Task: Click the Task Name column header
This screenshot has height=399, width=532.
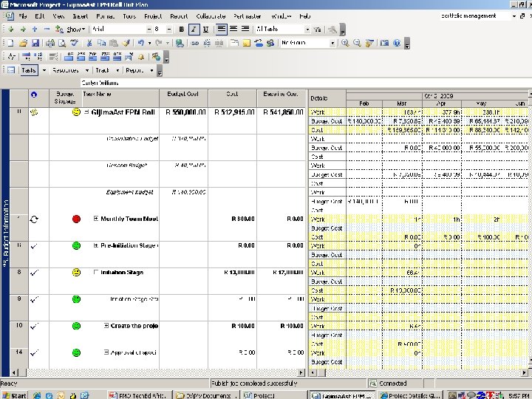Action: pyautogui.click(x=120, y=98)
